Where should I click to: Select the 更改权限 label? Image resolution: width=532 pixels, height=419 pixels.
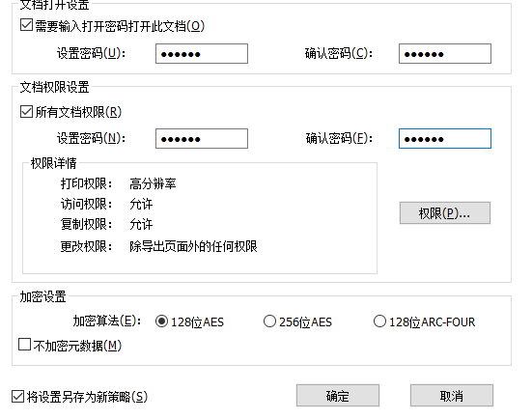pos(86,246)
